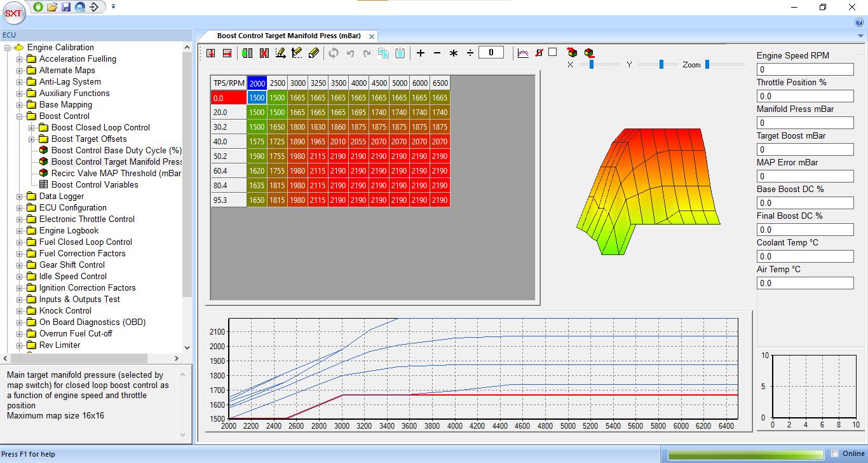
Task: Click the blue floppy disk save icon
Action: tap(66, 7)
